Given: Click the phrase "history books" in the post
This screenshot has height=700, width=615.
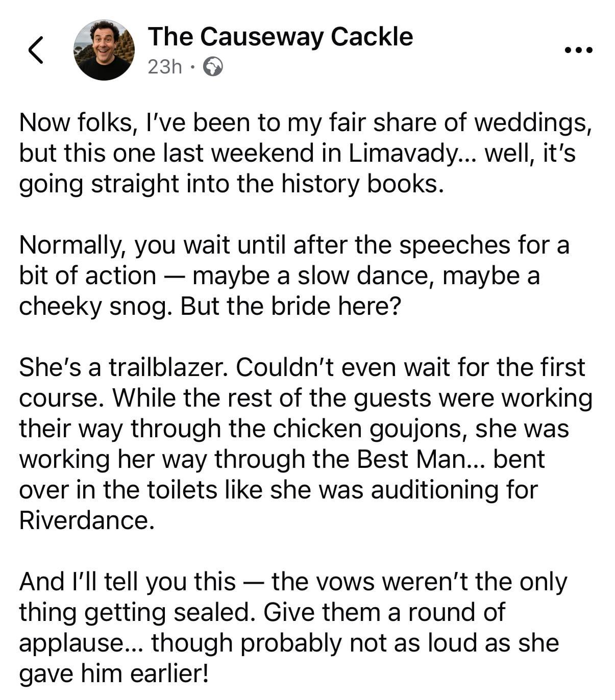Looking at the screenshot, I should click(x=360, y=184).
